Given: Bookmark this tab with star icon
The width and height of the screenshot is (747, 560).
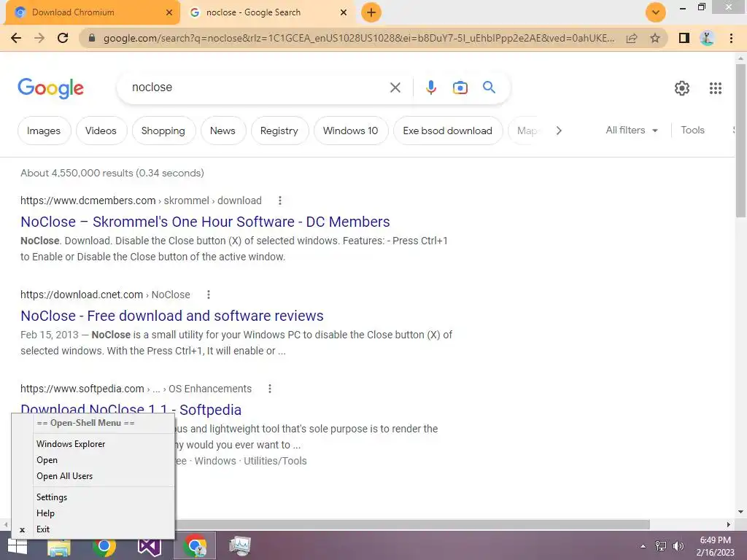Looking at the screenshot, I should pyautogui.click(x=655, y=38).
